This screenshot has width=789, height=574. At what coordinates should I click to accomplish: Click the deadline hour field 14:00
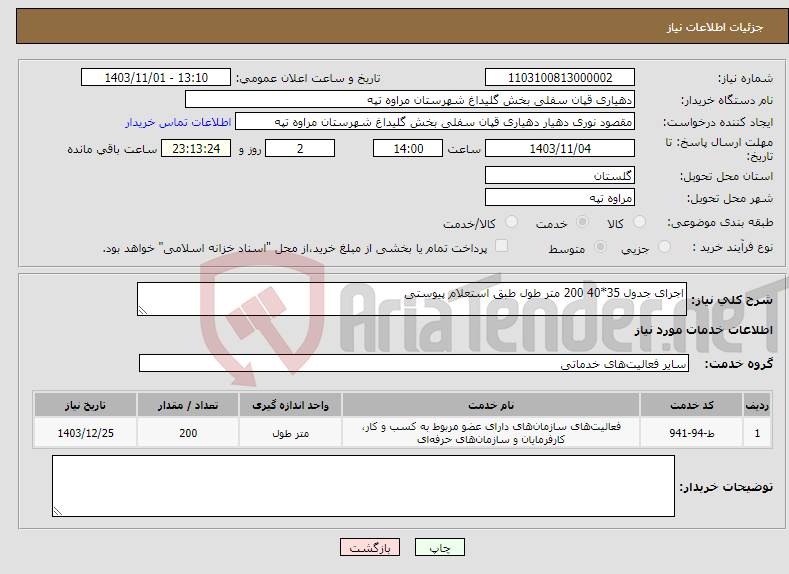pyautogui.click(x=408, y=148)
